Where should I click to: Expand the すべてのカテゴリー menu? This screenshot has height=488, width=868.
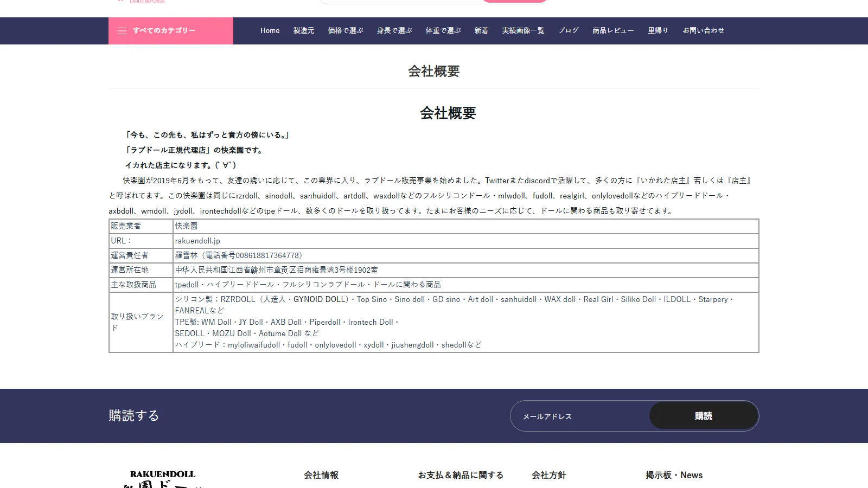coord(171,31)
